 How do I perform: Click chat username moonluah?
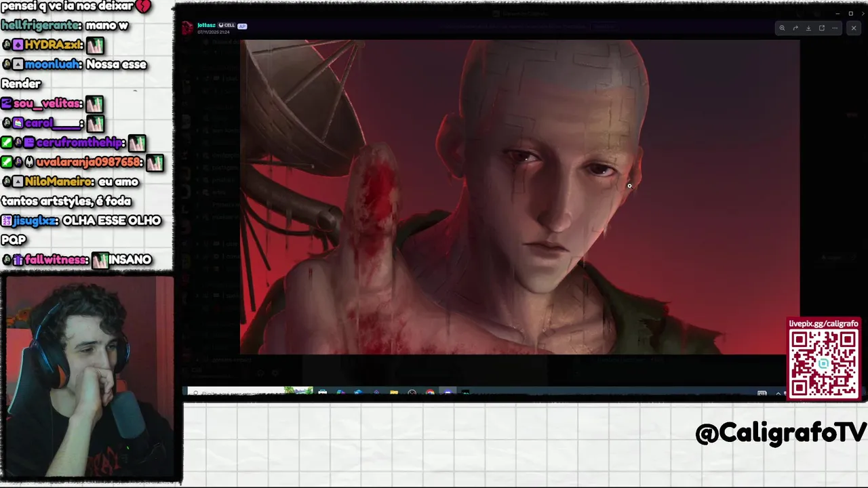[x=53, y=64]
